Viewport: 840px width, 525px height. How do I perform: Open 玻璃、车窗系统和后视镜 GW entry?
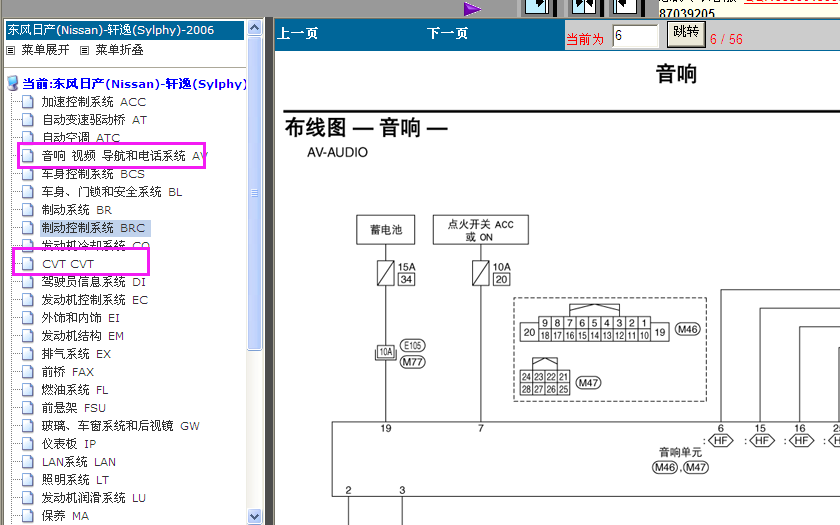click(121, 426)
